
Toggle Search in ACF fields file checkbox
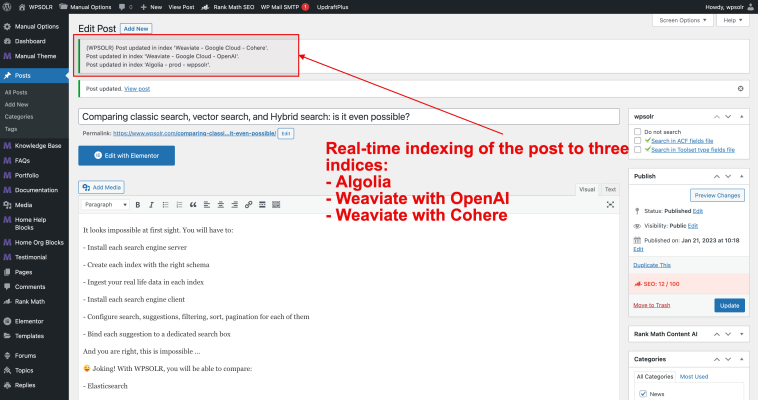pyautogui.click(x=637, y=141)
